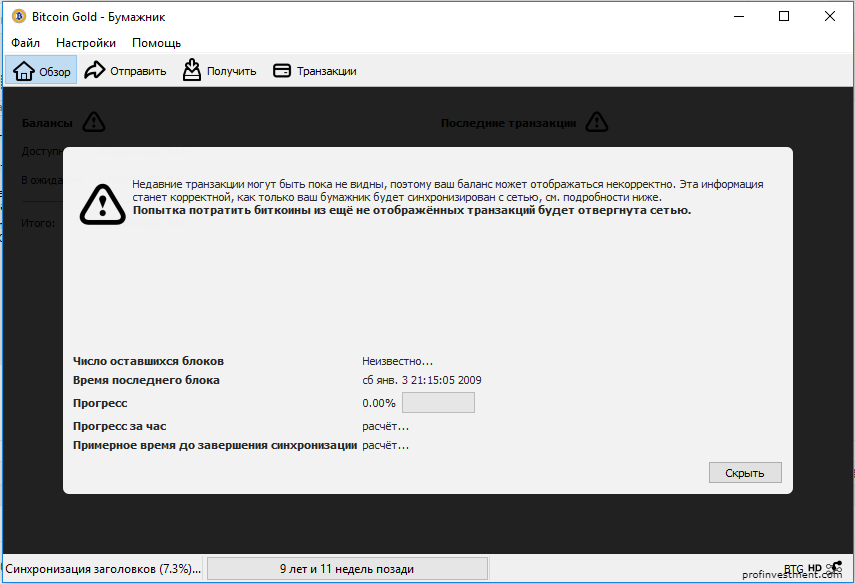The height and width of the screenshot is (584, 855).
Task: Open the Файл menu
Action: (x=25, y=43)
